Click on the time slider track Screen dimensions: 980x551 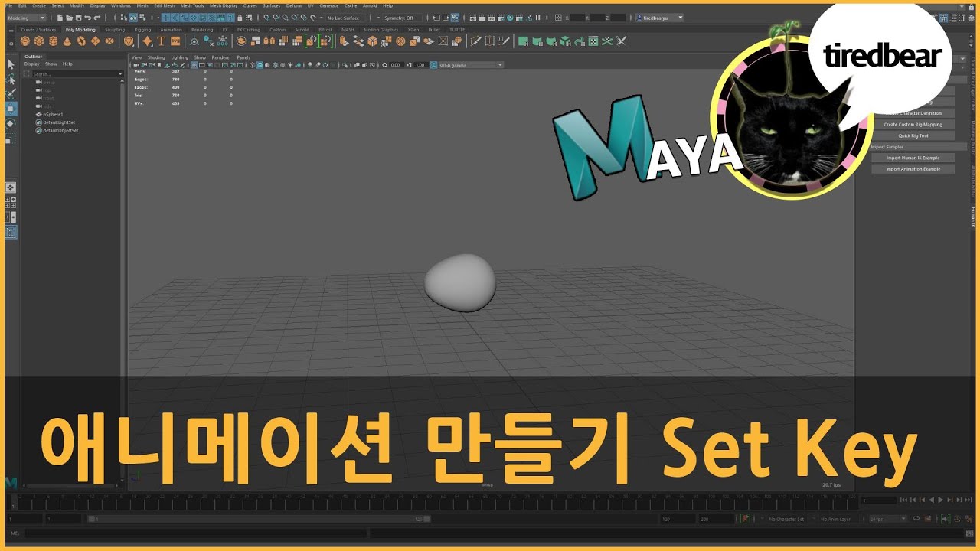(433, 501)
